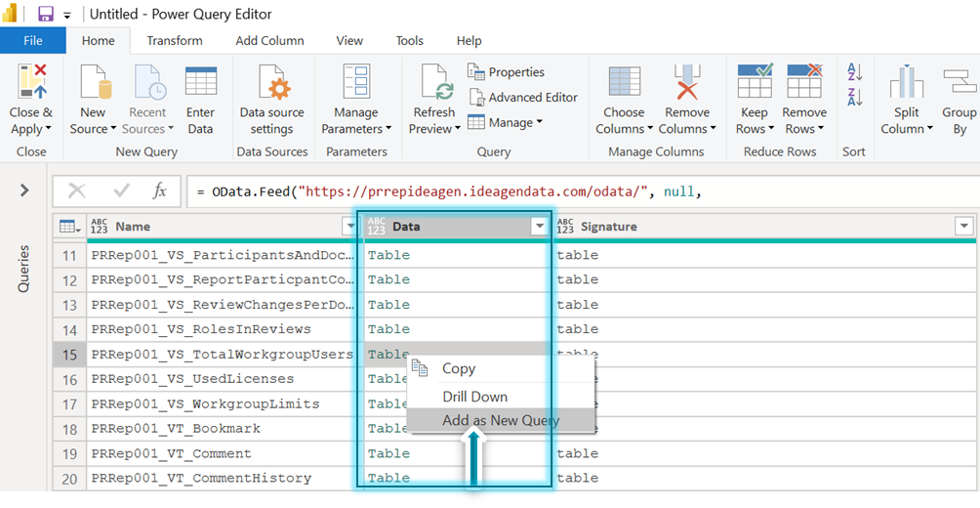Open the Help tab

(x=469, y=41)
